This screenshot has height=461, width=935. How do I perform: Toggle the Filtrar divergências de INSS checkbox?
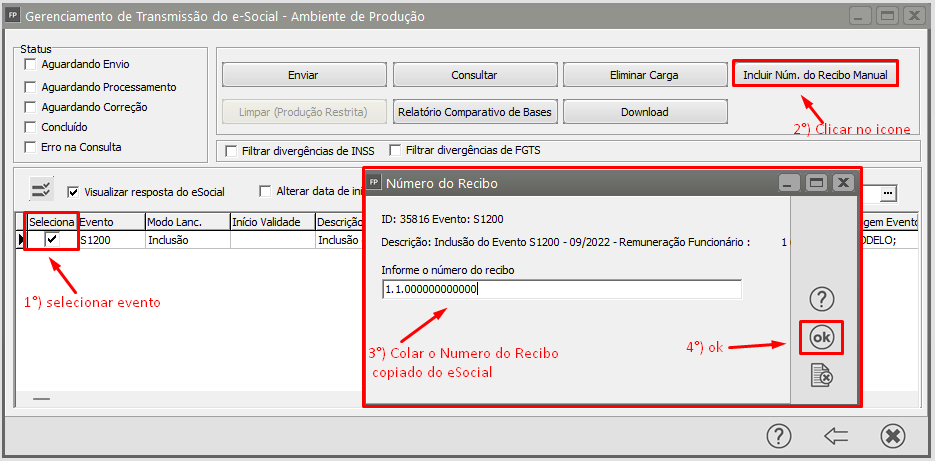point(233,151)
